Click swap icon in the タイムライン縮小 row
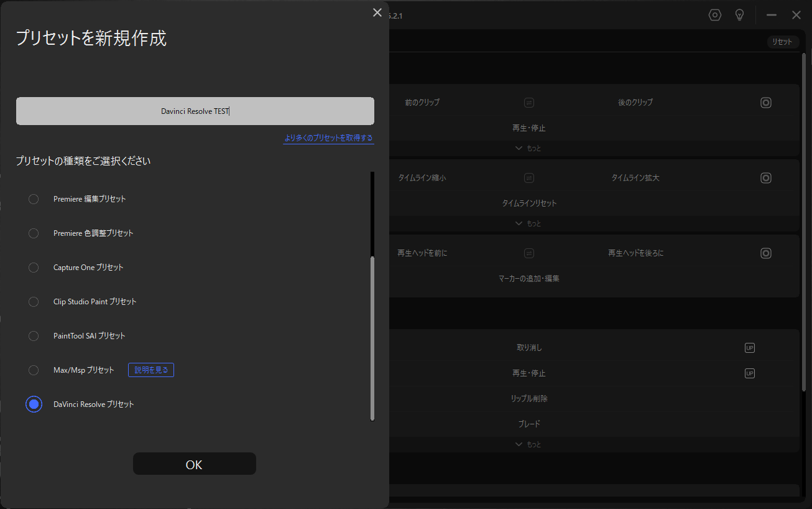 [528, 178]
